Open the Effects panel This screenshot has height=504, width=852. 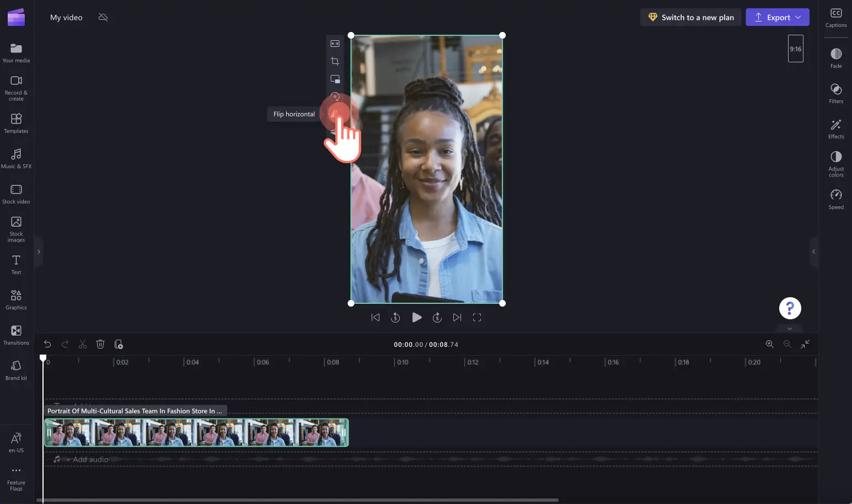click(836, 128)
